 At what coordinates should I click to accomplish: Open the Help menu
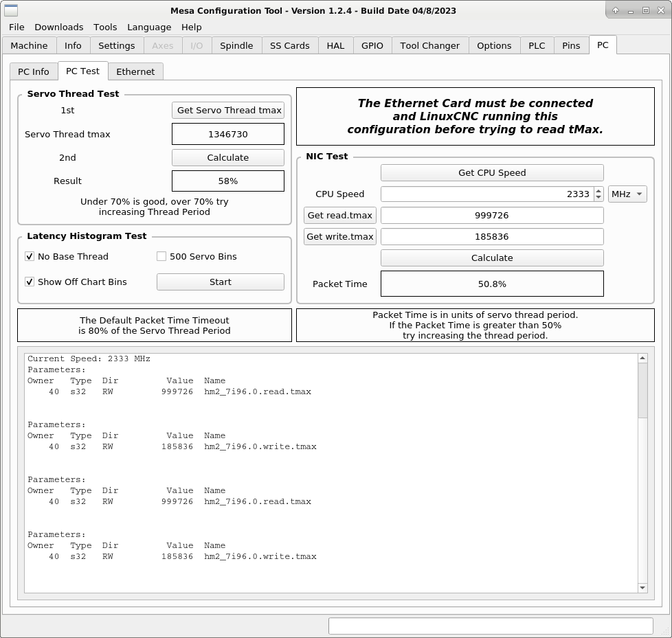pyautogui.click(x=191, y=27)
